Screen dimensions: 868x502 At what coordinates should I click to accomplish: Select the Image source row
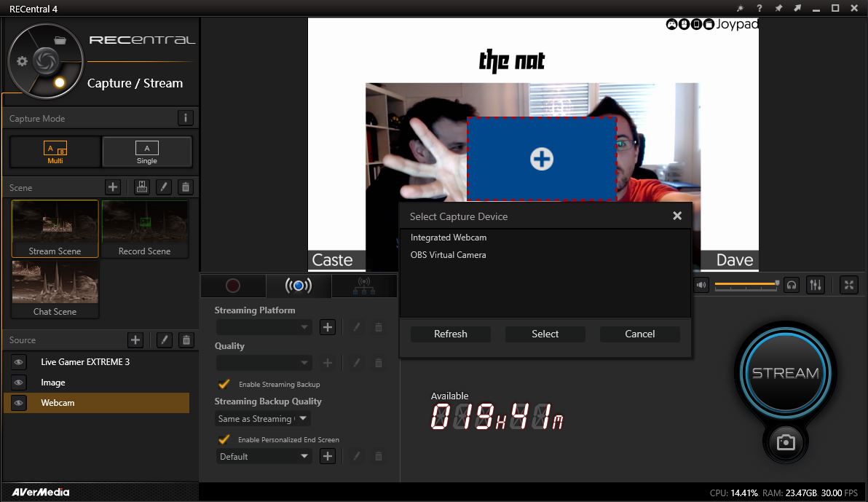point(96,383)
